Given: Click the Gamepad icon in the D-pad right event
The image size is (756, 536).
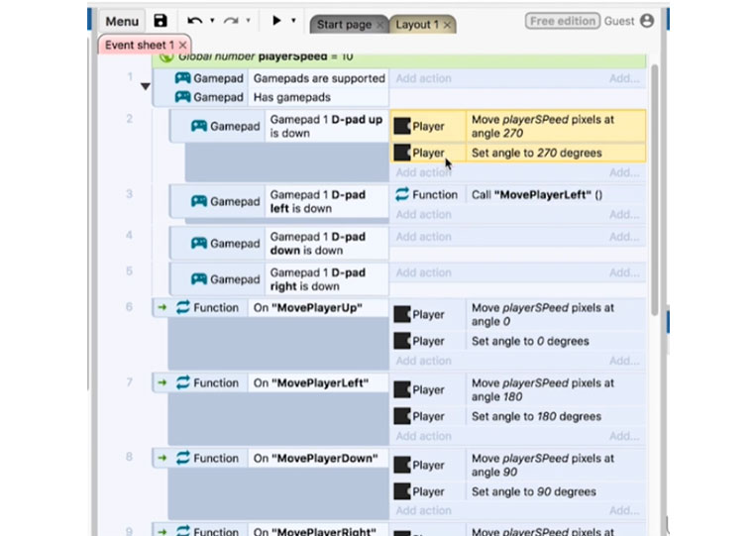Looking at the screenshot, I should 199,279.
